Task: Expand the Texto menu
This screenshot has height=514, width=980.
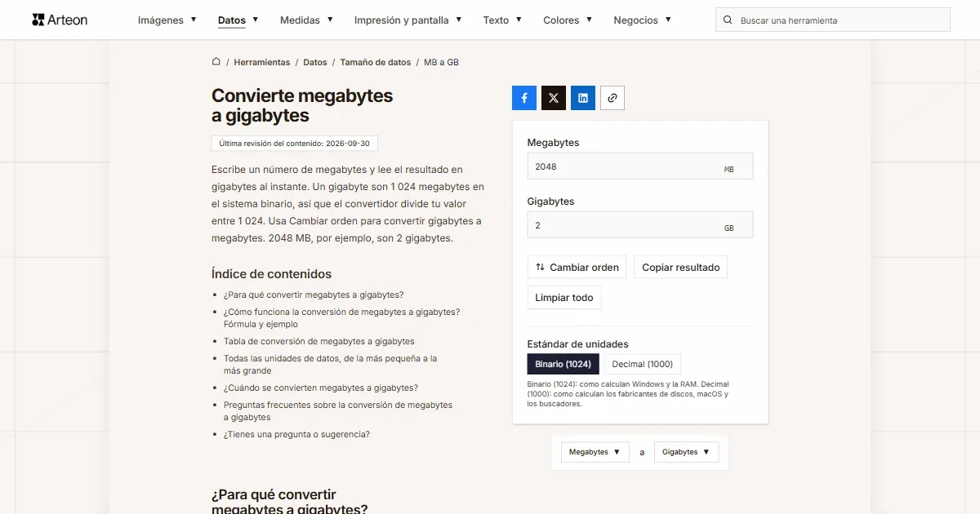Action: click(x=502, y=20)
